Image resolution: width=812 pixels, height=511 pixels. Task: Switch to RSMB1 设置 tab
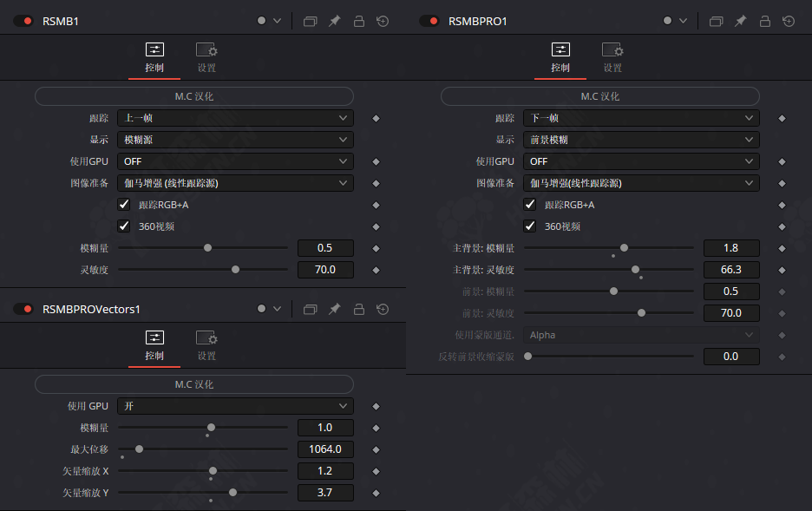point(206,58)
